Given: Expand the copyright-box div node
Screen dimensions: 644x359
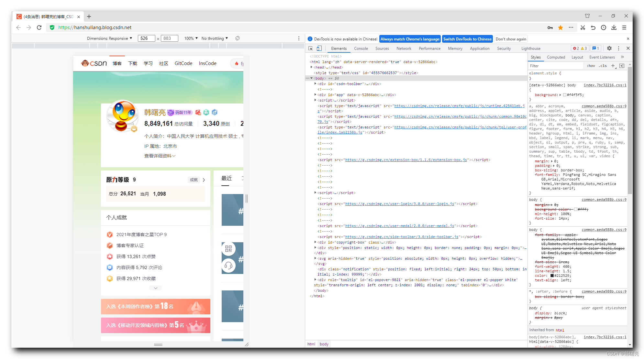Looking at the screenshot, I should coord(315,242).
